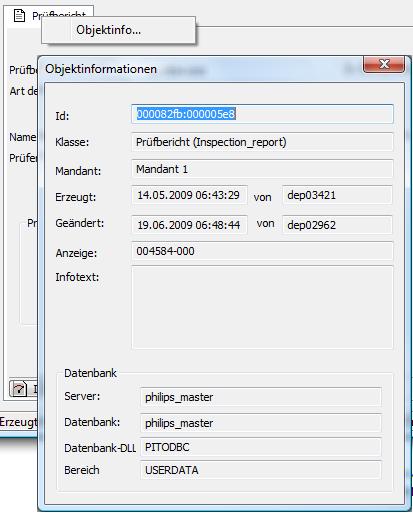Click the help icon button at bottom left
The height and width of the screenshot is (516, 413).
point(19,389)
